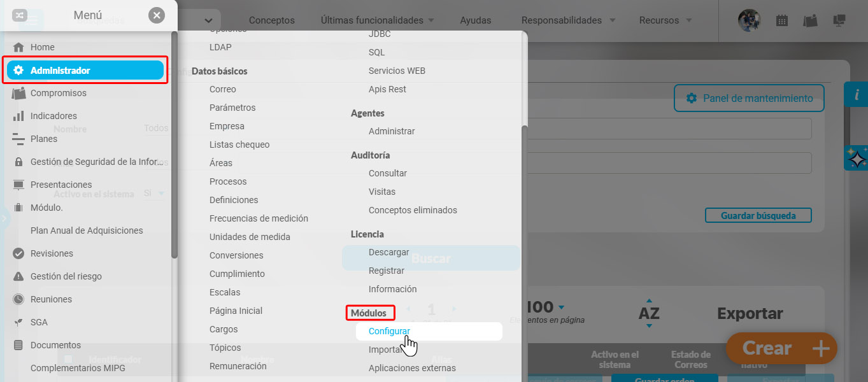Screen dimensions: 868x382
Task: Select Áreas menu entry
Action: (221, 163)
